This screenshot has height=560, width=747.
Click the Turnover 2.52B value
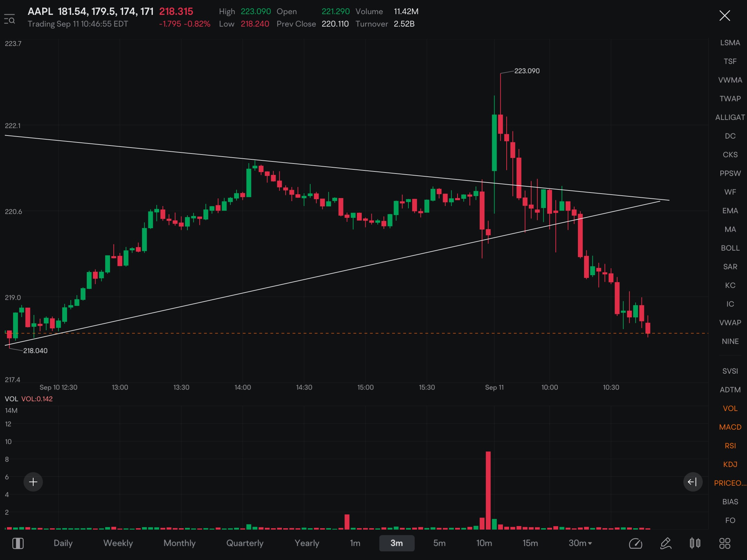404,24
